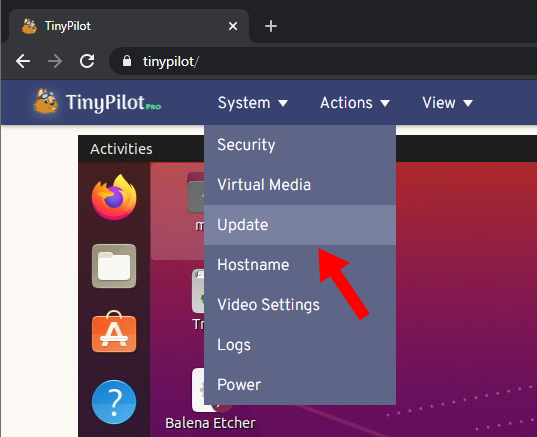Open Firefox from the Ubuntu dock

pyautogui.click(x=114, y=197)
